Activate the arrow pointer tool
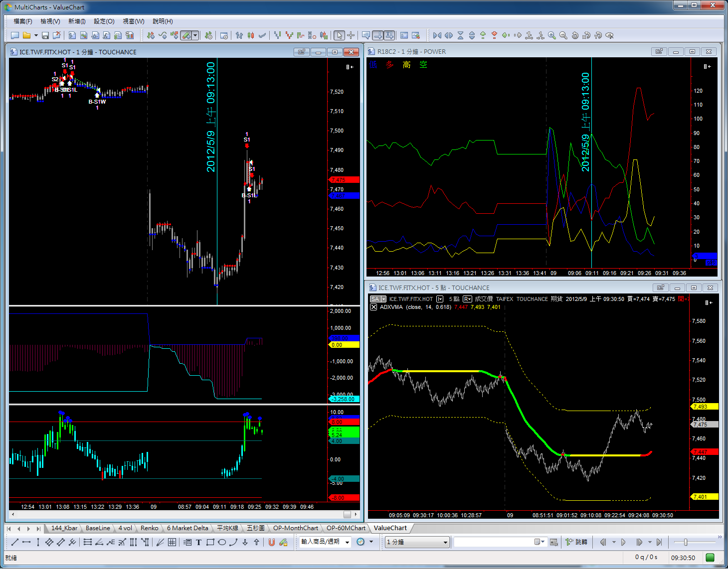The width and height of the screenshot is (728, 577). tap(339, 35)
